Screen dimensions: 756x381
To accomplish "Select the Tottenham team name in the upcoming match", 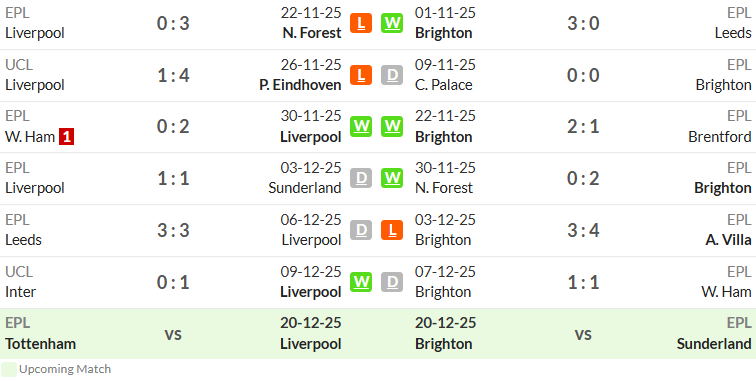I will coord(40,344).
